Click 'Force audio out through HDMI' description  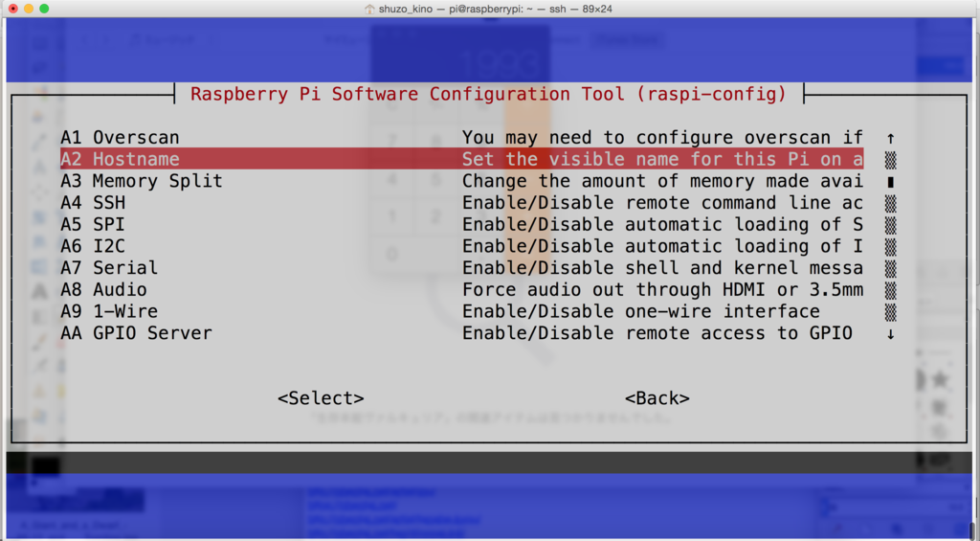(662, 289)
